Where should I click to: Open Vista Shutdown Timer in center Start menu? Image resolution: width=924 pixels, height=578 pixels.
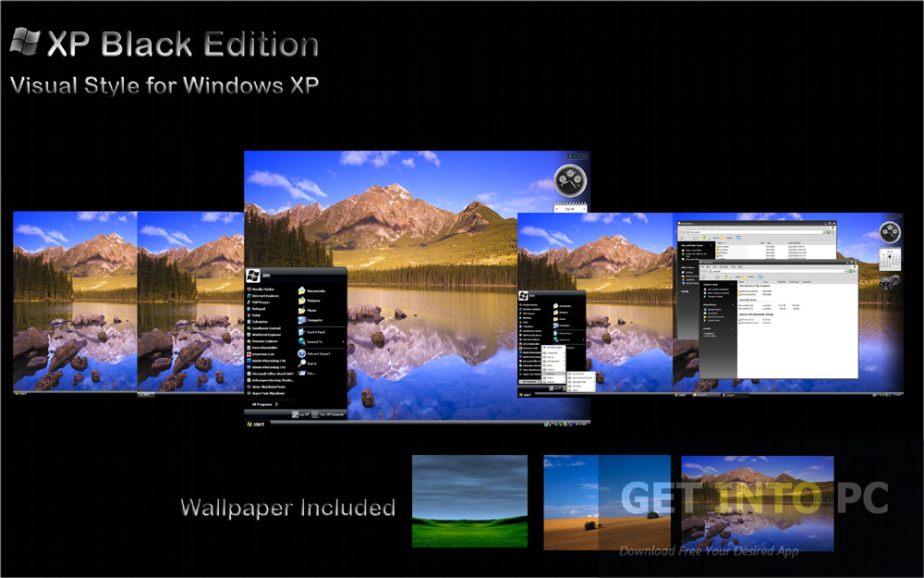(266, 387)
